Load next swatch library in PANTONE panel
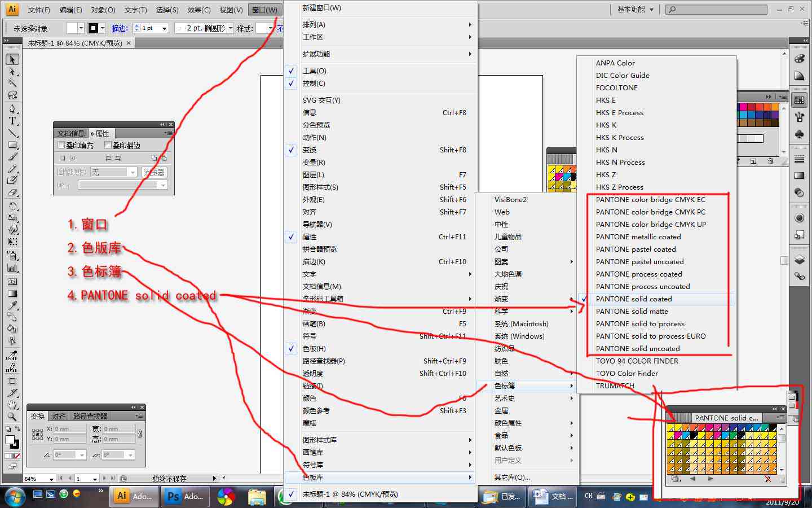 pyautogui.click(x=710, y=479)
